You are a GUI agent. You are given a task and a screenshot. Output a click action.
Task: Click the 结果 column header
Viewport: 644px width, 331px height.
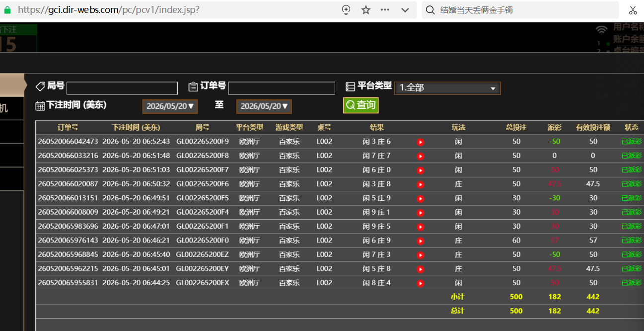point(377,127)
